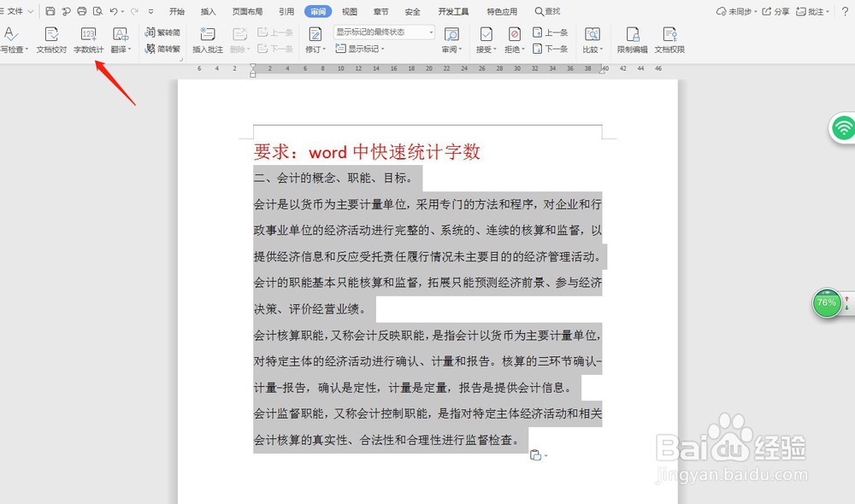Click the 查找 search box
The image size is (855, 504).
point(547,11)
